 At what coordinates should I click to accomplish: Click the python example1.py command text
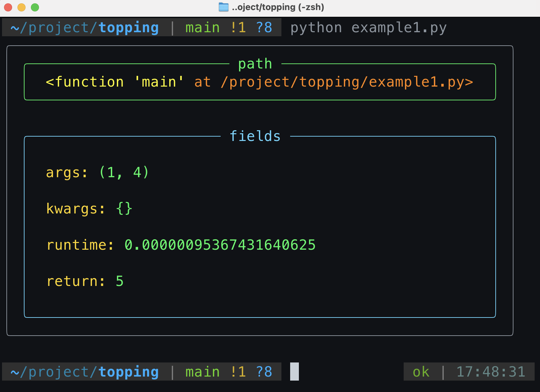[x=368, y=28]
